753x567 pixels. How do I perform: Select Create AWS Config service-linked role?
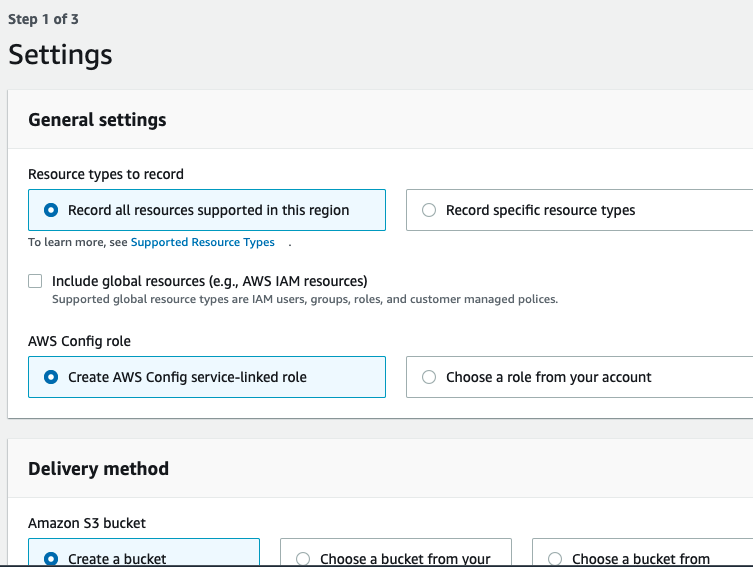(52, 377)
